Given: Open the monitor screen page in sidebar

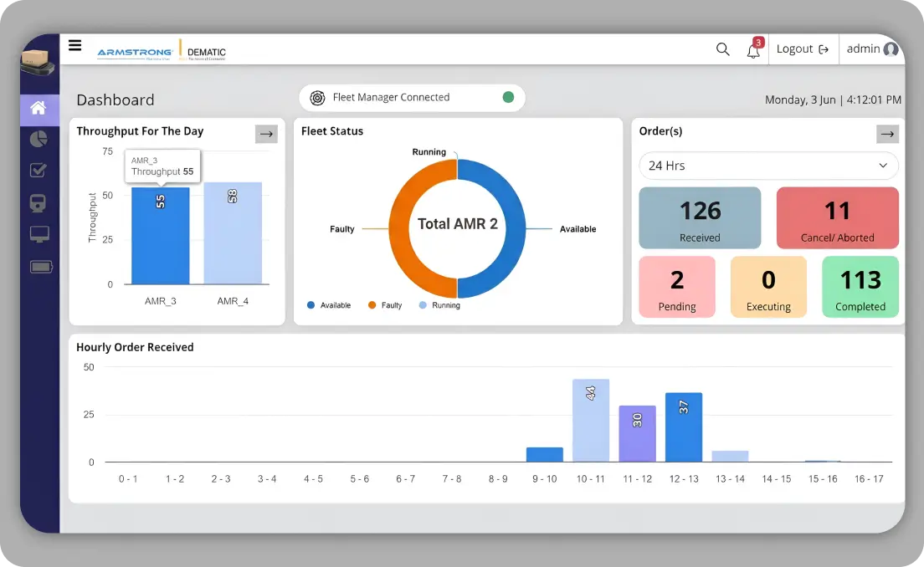Looking at the screenshot, I should point(39,234).
